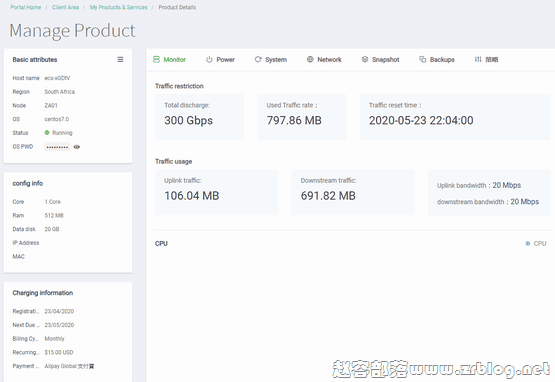Click the 1 Core config value
Viewport: 555px width, 382px height.
[x=52, y=202]
